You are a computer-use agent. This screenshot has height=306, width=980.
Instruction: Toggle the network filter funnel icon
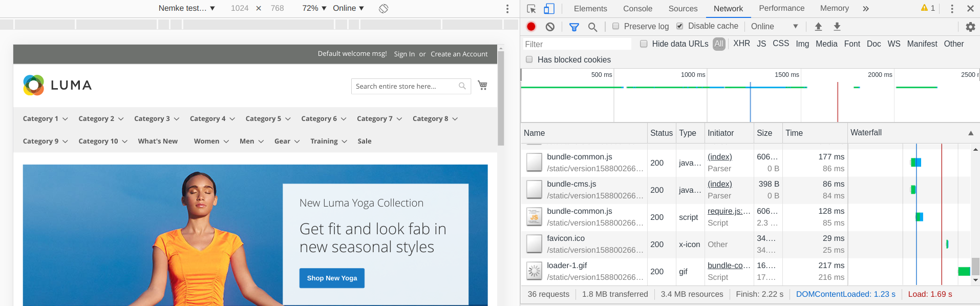point(574,27)
